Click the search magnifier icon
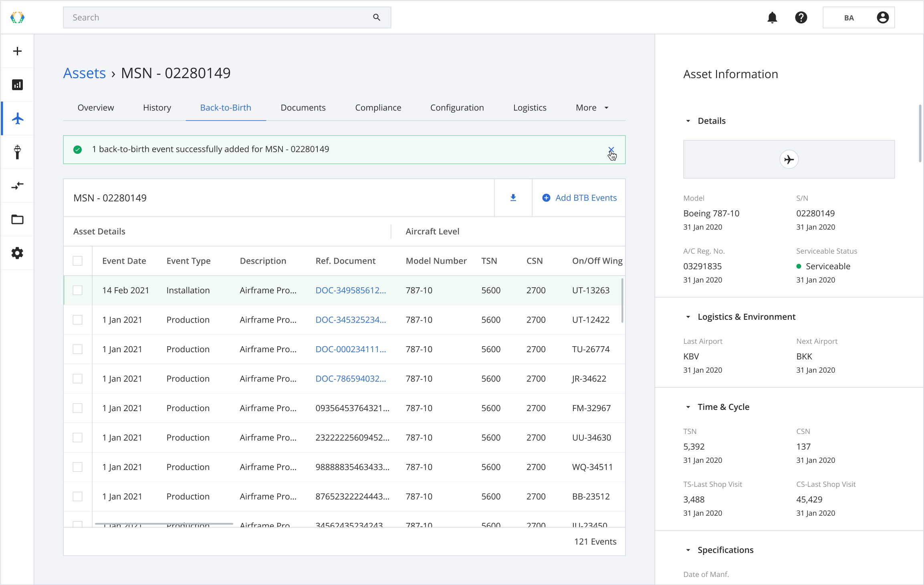924x585 pixels. pos(377,17)
